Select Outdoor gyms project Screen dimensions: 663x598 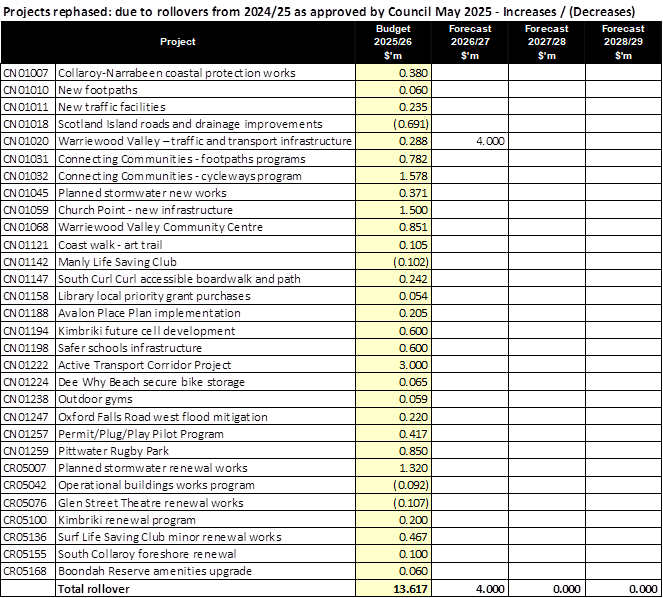pyautogui.click(x=95, y=399)
